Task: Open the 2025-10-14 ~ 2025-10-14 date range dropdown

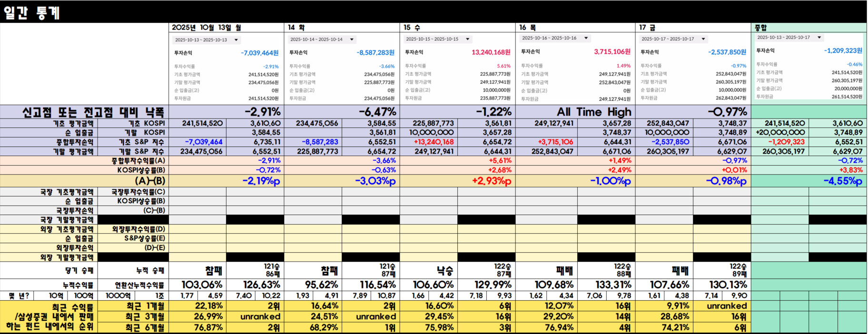Action: coord(322,39)
